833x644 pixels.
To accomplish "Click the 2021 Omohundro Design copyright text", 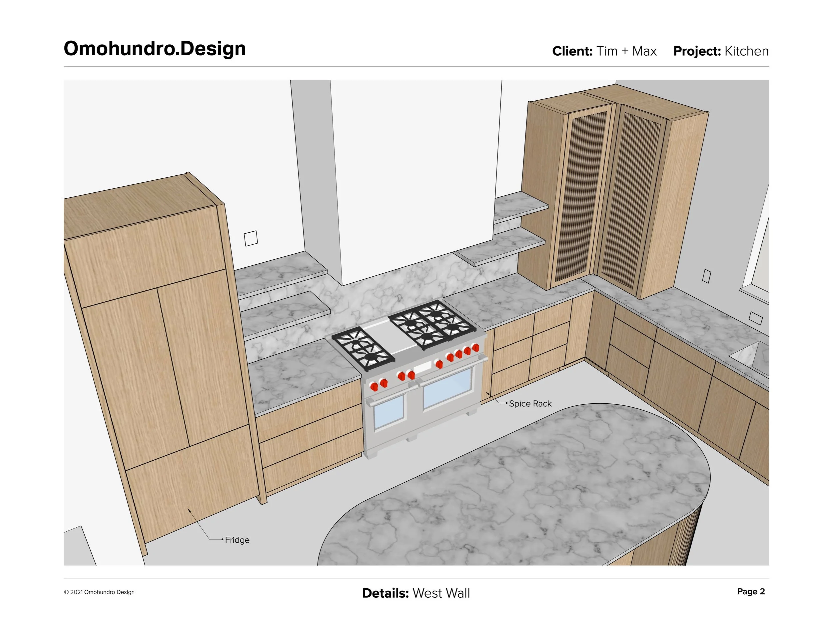I will click(x=99, y=592).
